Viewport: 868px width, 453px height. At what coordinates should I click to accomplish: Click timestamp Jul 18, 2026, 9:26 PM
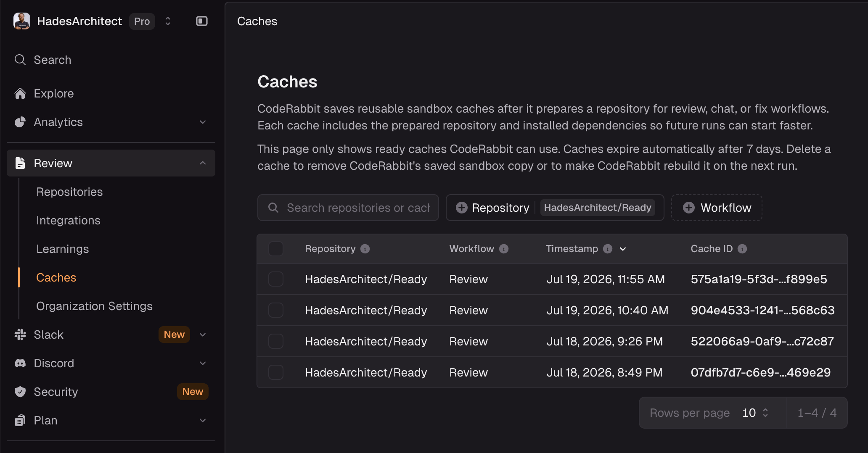[x=604, y=341]
